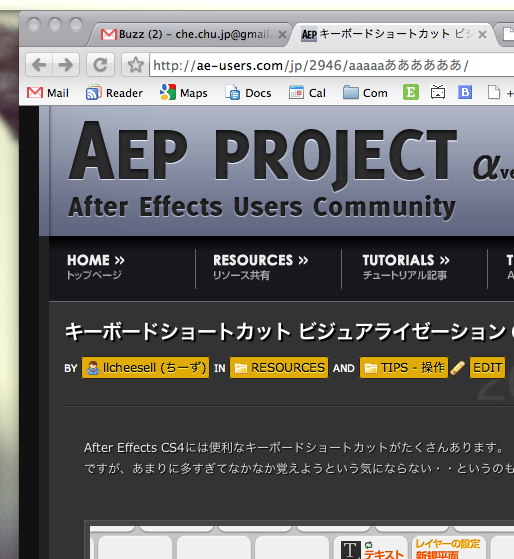
Task: Reload the page with the refresh button
Action: pyautogui.click(x=101, y=65)
